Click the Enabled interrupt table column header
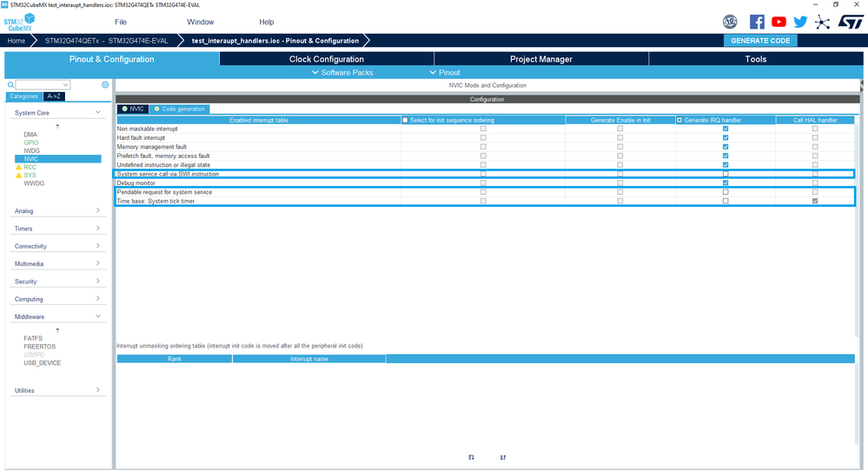 pos(259,120)
